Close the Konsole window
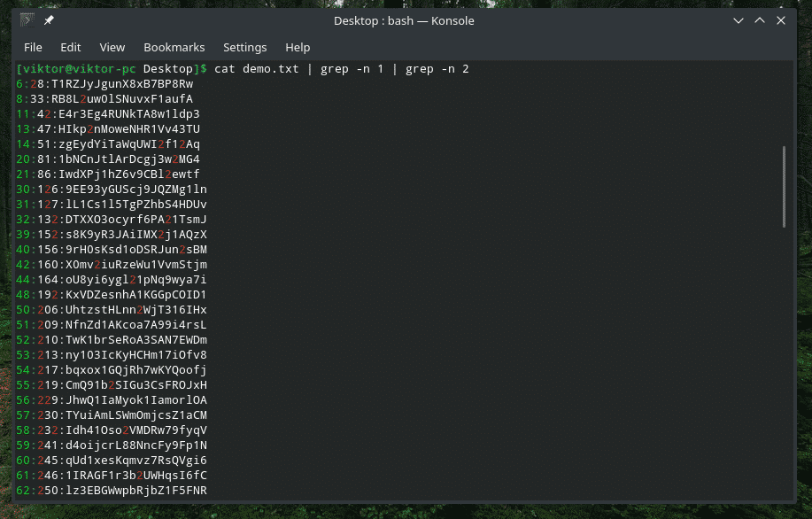Screen dimensions: 812x519 pos(781,20)
